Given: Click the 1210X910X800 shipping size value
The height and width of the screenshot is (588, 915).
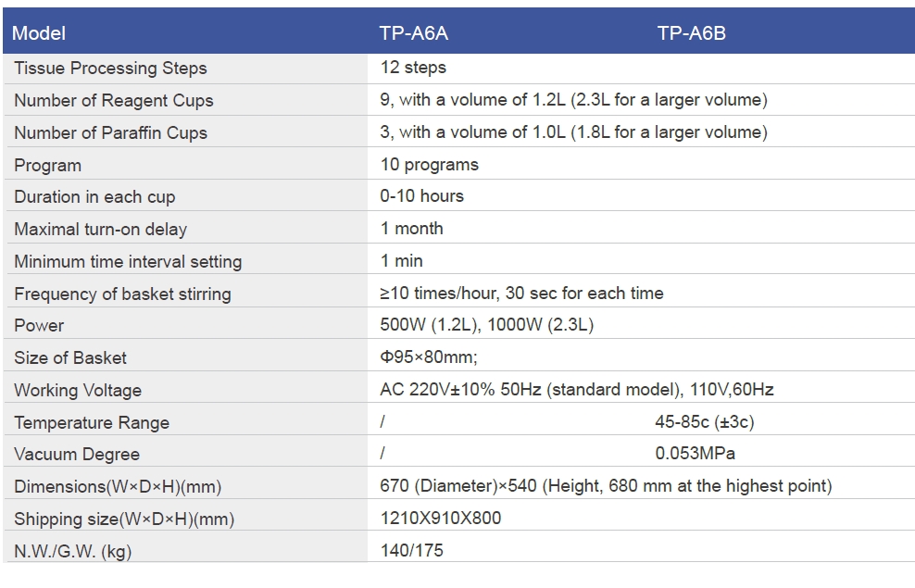Looking at the screenshot, I should 441,518.
